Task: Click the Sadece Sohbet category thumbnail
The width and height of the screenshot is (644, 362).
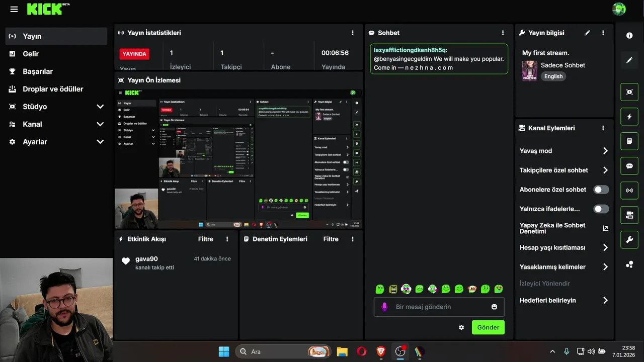Action: (x=529, y=71)
